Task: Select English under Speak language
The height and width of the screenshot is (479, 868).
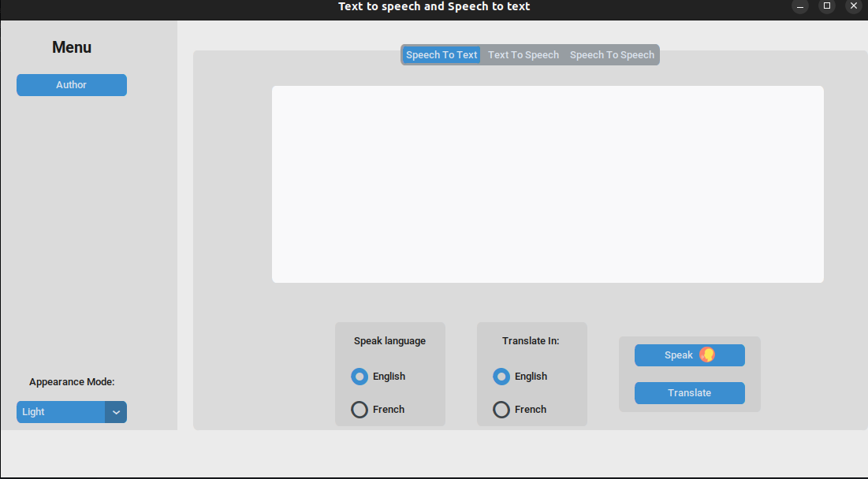Action: (359, 377)
